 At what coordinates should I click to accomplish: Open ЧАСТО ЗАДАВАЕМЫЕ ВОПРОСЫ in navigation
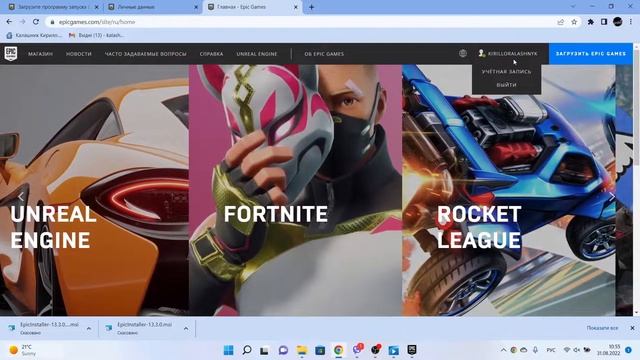coord(146,54)
